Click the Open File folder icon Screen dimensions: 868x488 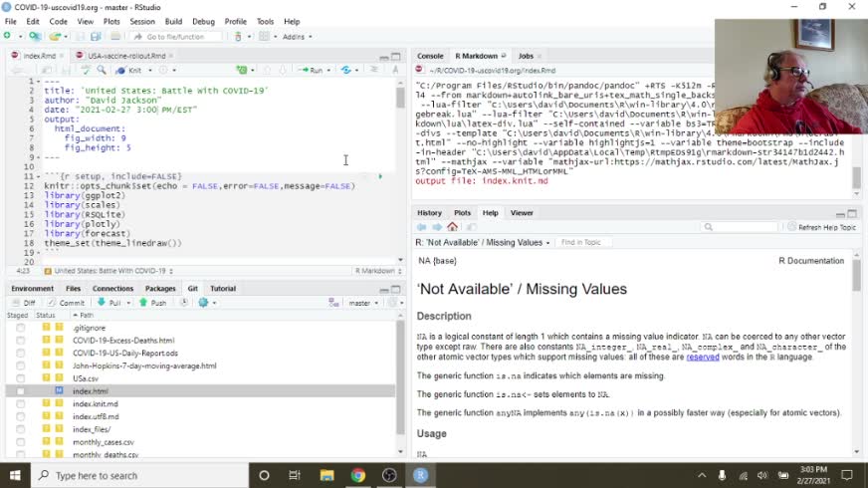point(54,37)
